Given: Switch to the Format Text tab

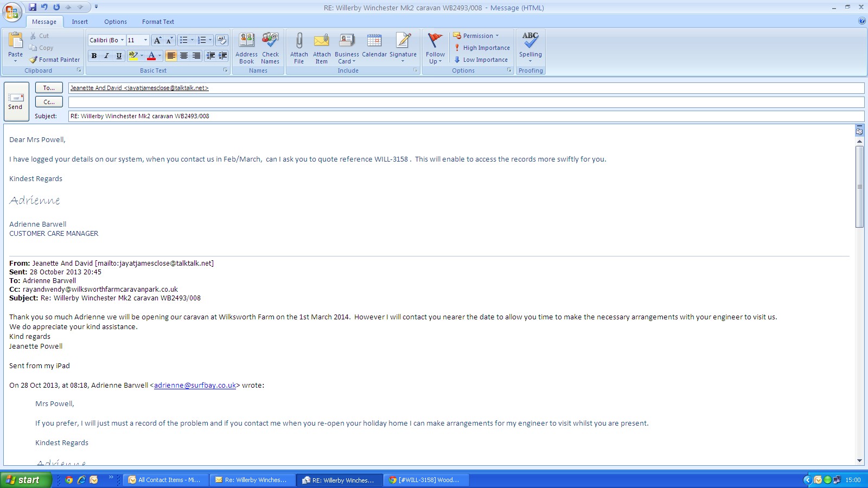Looking at the screenshot, I should point(158,22).
